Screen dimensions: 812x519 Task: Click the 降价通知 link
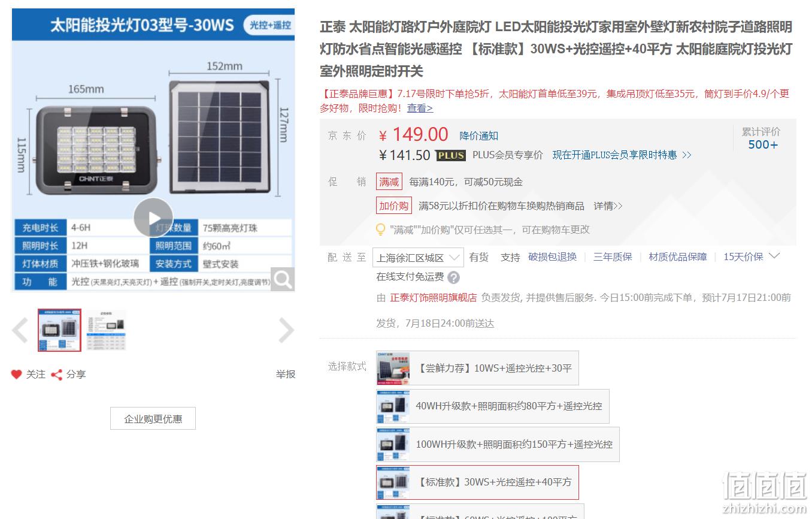click(478, 136)
